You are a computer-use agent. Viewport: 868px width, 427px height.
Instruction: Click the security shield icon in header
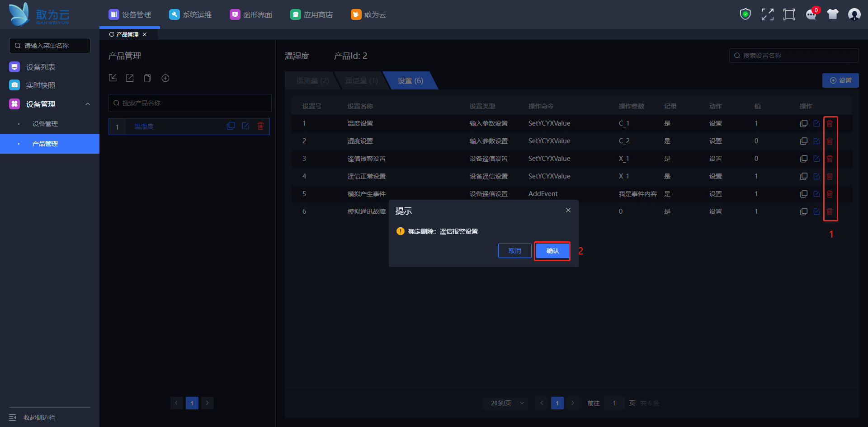tap(745, 14)
